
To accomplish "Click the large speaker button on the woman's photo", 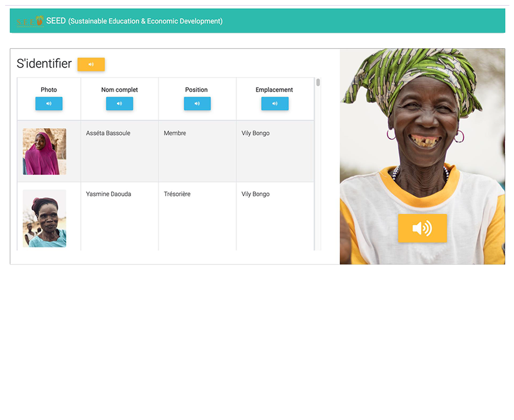I will [422, 228].
